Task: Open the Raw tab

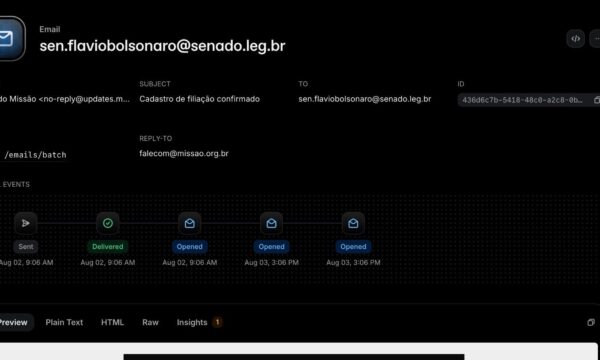Action: click(150, 322)
